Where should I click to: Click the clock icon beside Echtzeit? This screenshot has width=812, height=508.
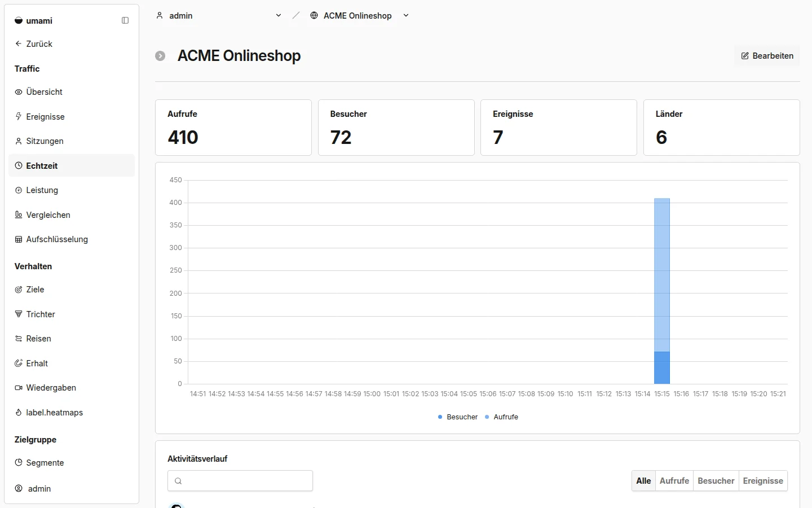tap(19, 165)
